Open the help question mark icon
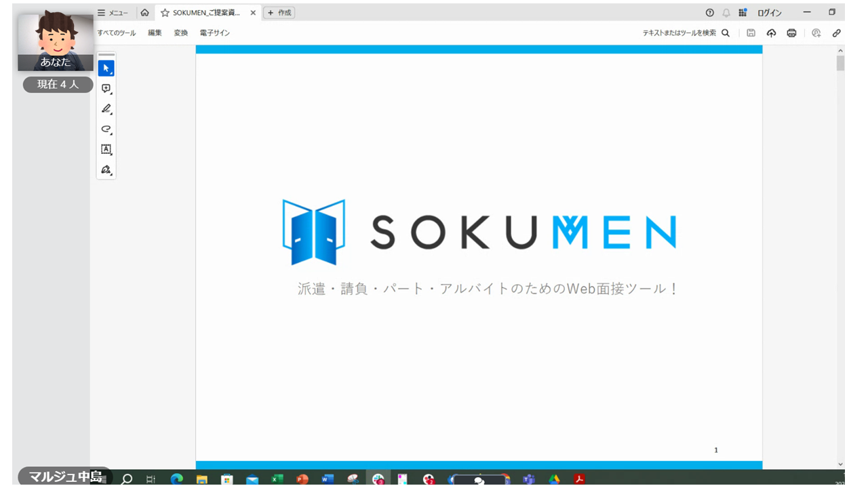 pos(710,13)
